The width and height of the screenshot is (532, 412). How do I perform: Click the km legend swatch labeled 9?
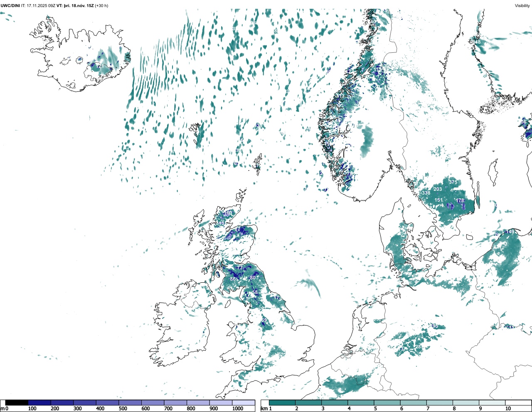[x=493, y=402]
